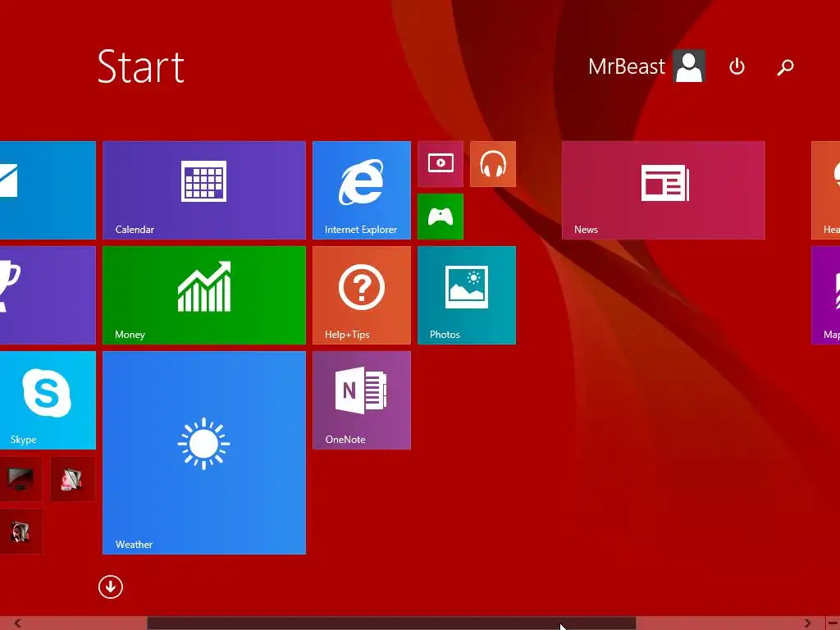Click the scrollbar left arrow

(18, 623)
